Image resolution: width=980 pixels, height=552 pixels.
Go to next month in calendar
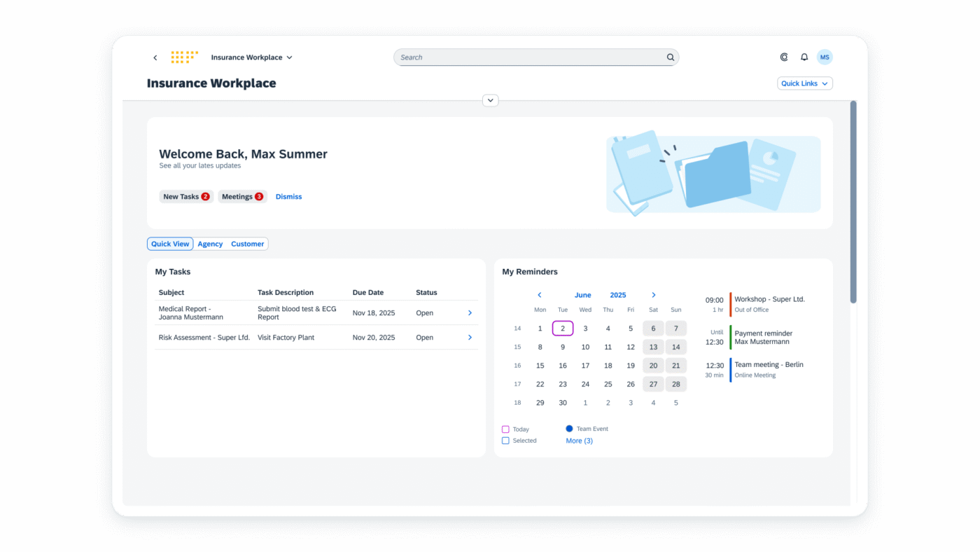pyautogui.click(x=654, y=295)
